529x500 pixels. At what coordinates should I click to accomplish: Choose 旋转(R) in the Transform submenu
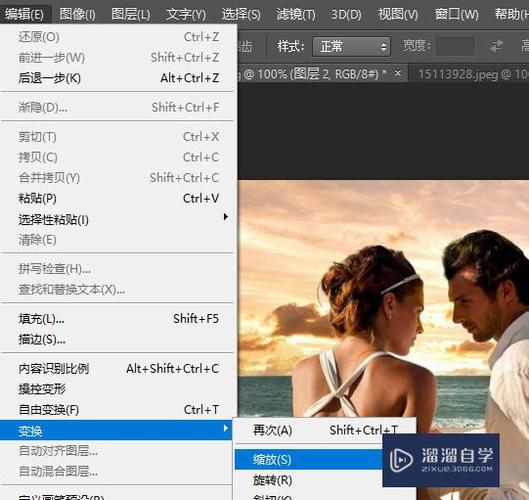point(309,480)
